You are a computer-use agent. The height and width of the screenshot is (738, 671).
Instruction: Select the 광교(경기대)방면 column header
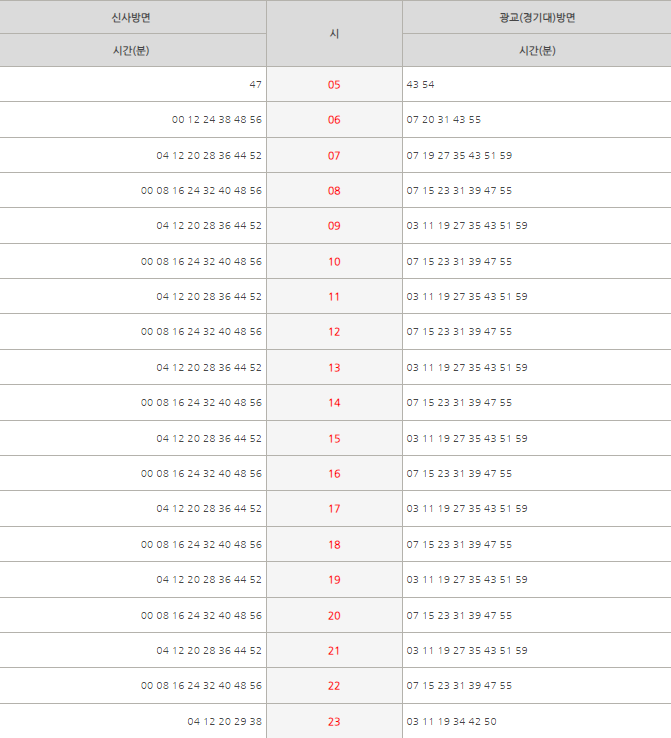pos(537,17)
